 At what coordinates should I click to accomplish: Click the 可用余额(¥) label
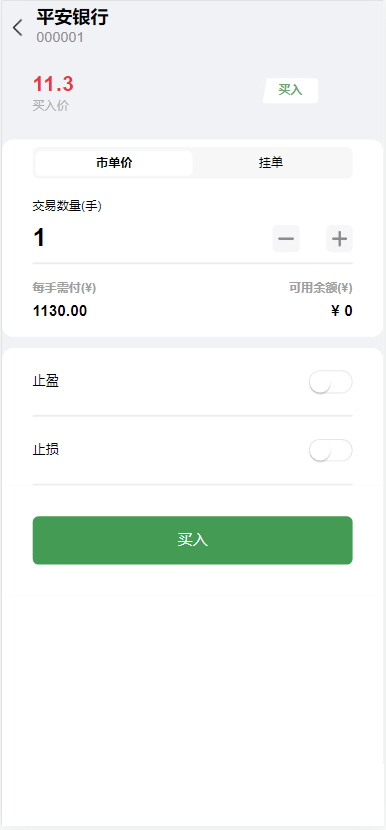coord(321,288)
